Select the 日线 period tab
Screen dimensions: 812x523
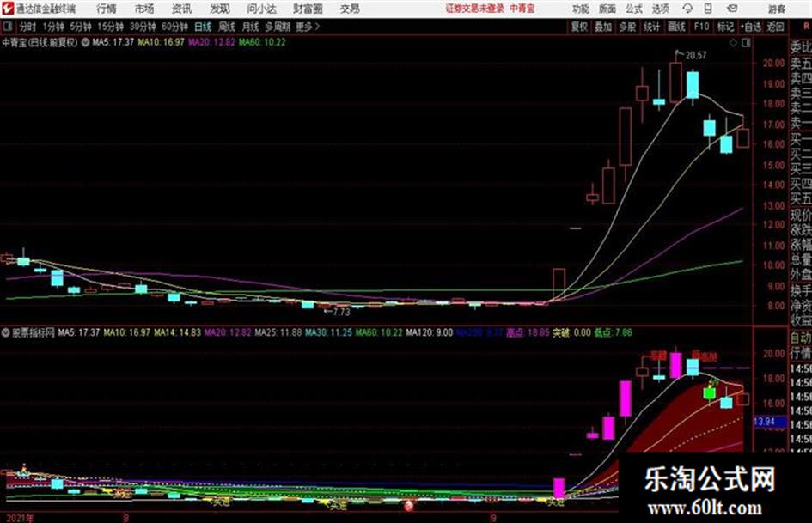coord(203,27)
